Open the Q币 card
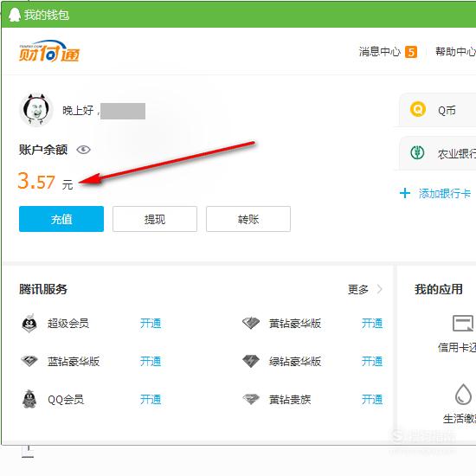The height and width of the screenshot is (476, 476). pyautogui.click(x=437, y=110)
